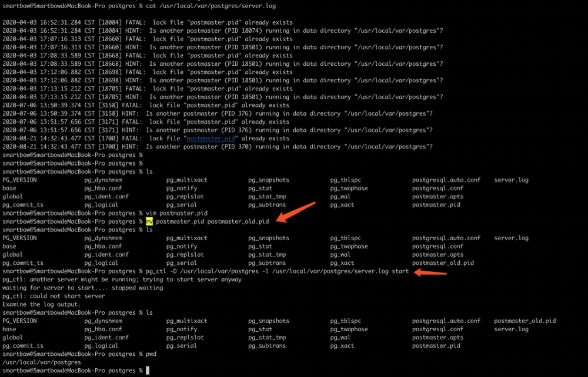Image resolution: width=588 pixels, height=377 pixels.
Task: Place the cursor at the final empty prompt block
Action: click(148, 371)
